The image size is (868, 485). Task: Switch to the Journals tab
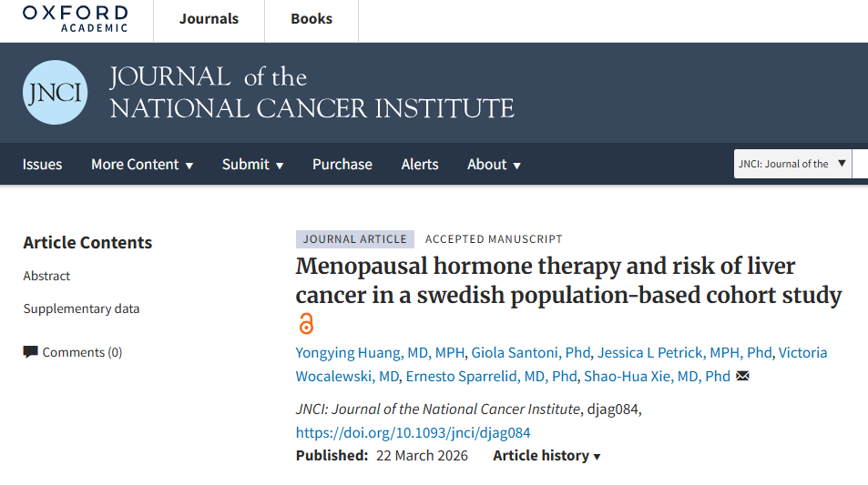click(x=209, y=19)
